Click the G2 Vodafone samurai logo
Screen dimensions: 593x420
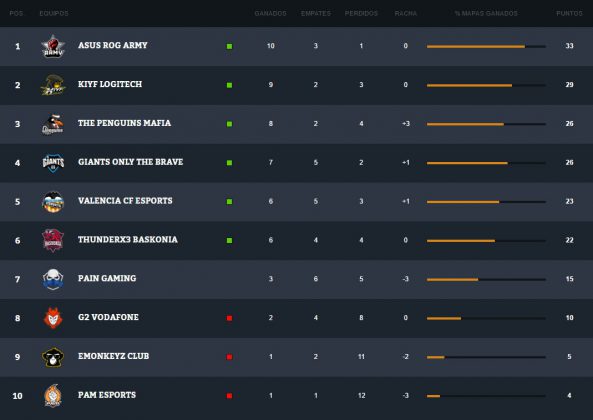pos(53,318)
